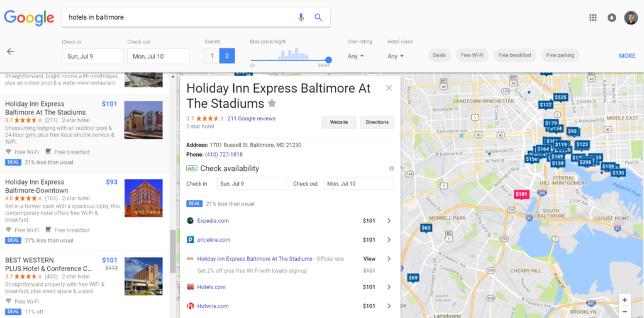Expand the official site View chevron
Screen dimensions: 644x318
point(389,259)
